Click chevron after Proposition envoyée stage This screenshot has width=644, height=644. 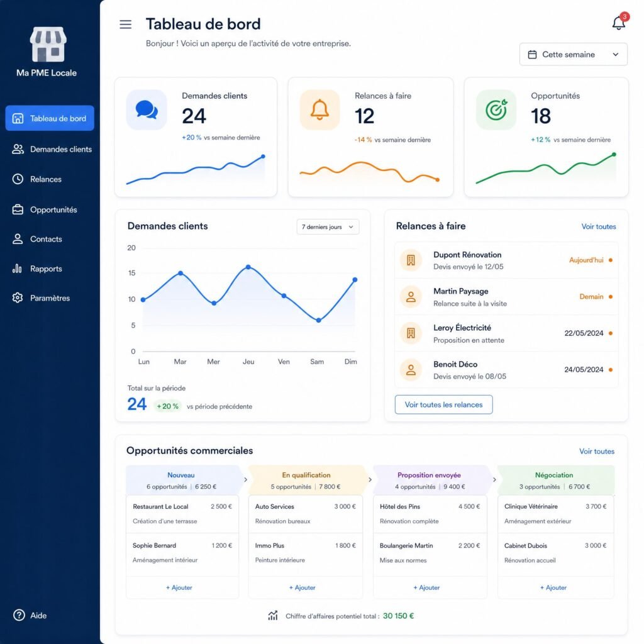tap(494, 480)
